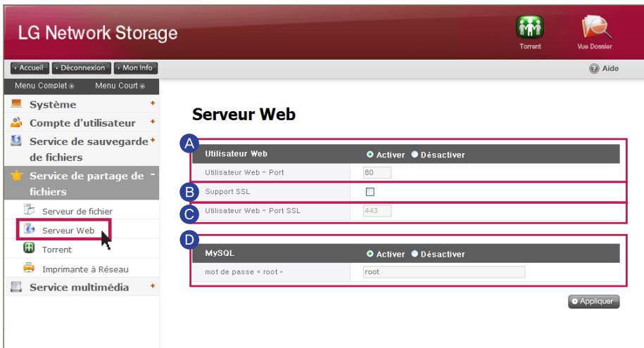Switch to Menu Court
The image size is (644, 348).
click(120, 86)
